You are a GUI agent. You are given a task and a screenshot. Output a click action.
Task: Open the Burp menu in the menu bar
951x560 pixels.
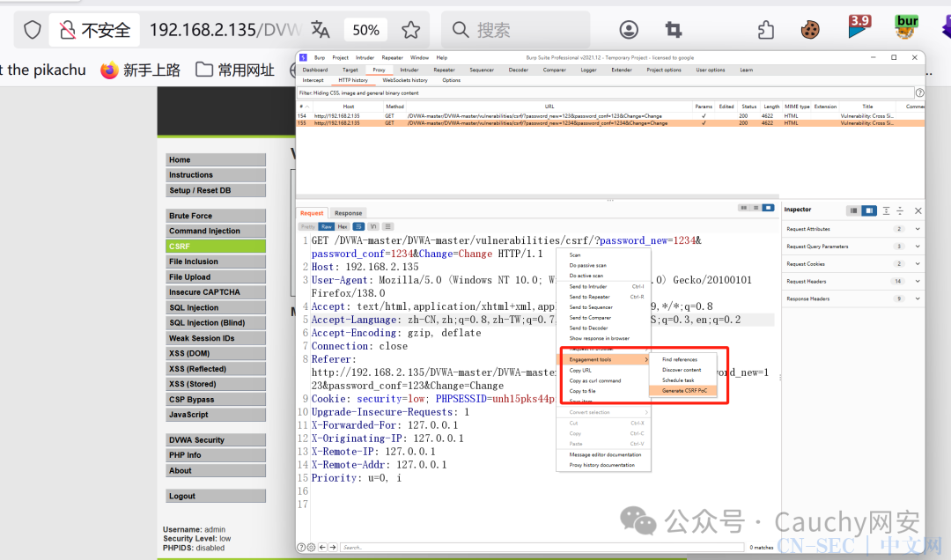click(320, 57)
